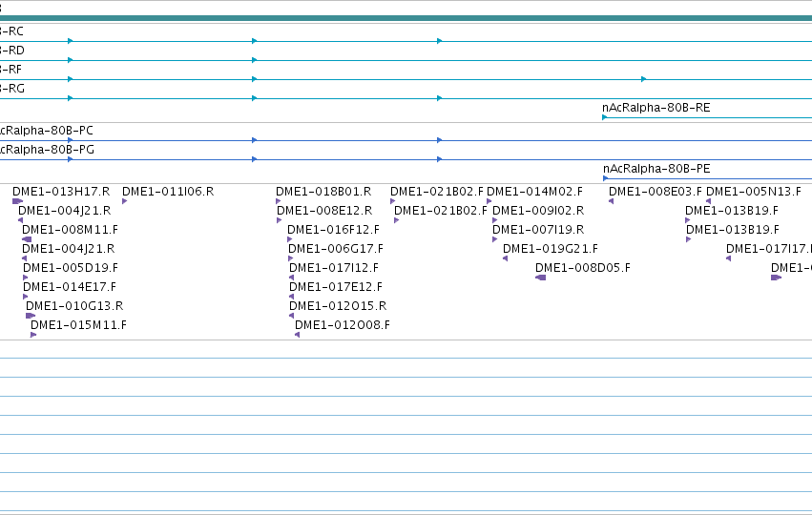Click the partly cut-off DME1-017I17 label
This screenshot has height=515, width=812.
pyautogui.click(x=768, y=249)
